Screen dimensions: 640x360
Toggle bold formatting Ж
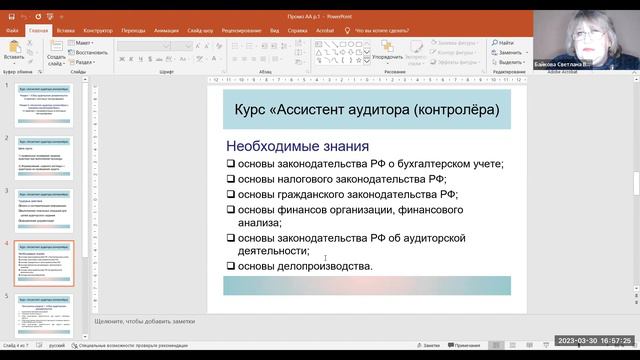click(x=122, y=59)
